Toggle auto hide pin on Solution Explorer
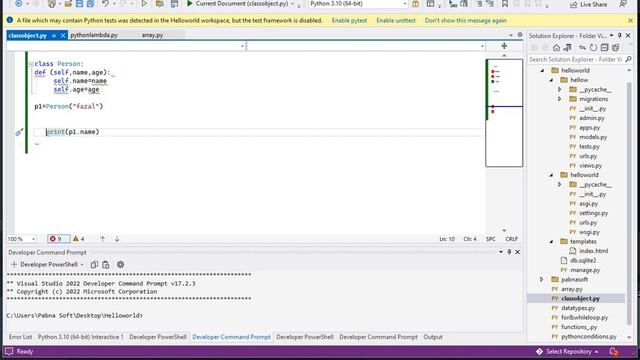Screen dimensions: 640x360 (x=620, y=36)
